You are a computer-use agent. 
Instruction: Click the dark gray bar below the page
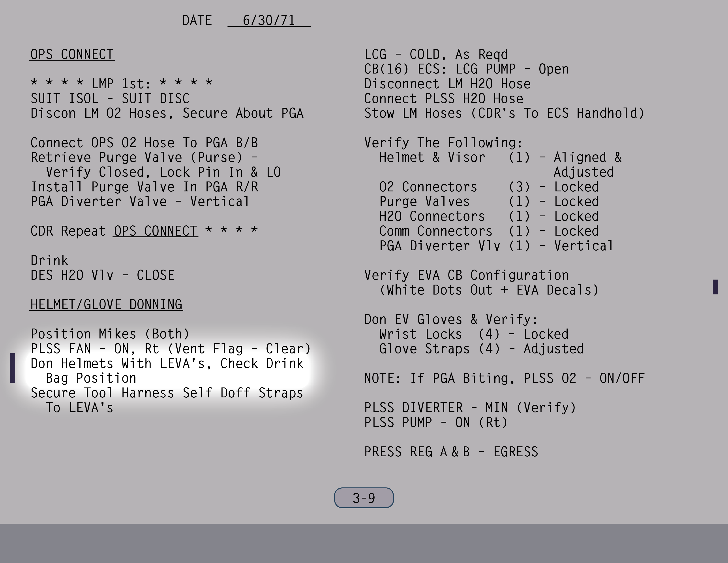click(364, 543)
